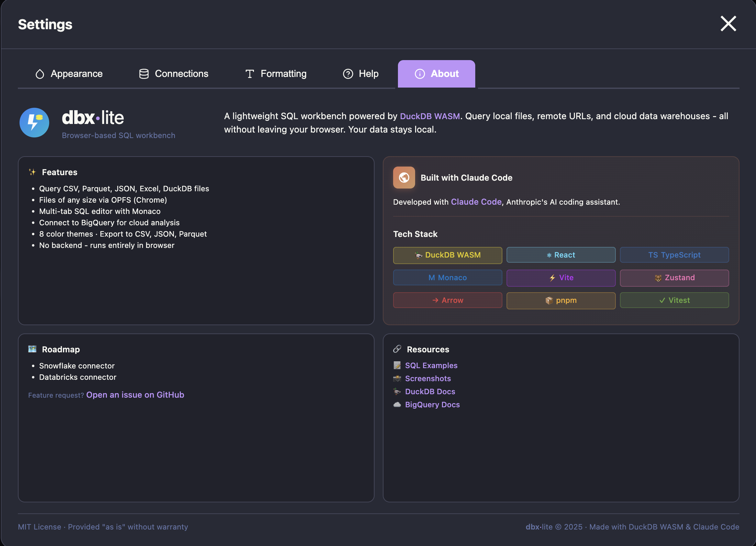
Task: Click the package icon in pnpm badge
Action: coord(549,300)
